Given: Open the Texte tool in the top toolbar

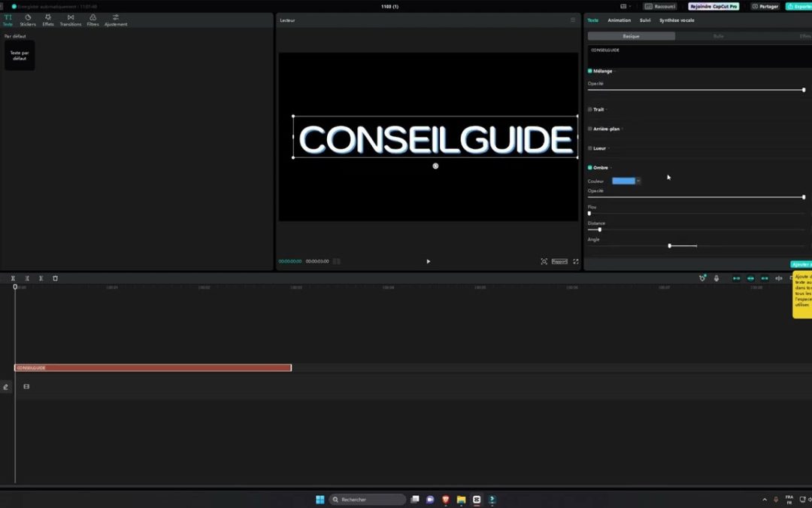Looking at the screenshot, I should pyautogui.click(x=8, y=20).
